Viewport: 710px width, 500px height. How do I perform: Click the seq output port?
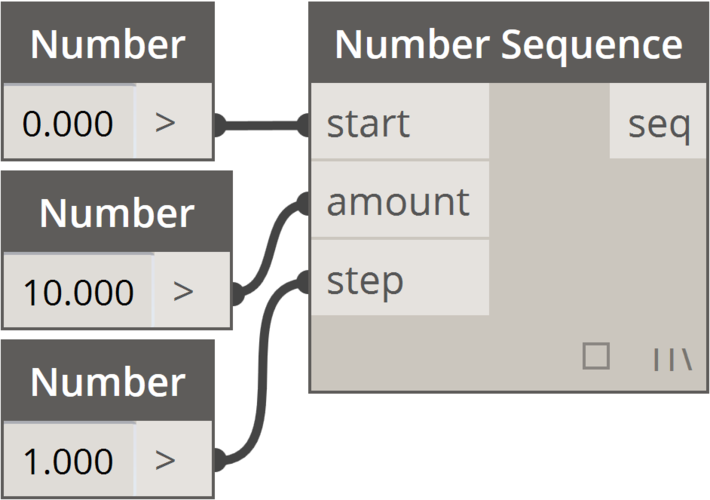coord(659,124)
